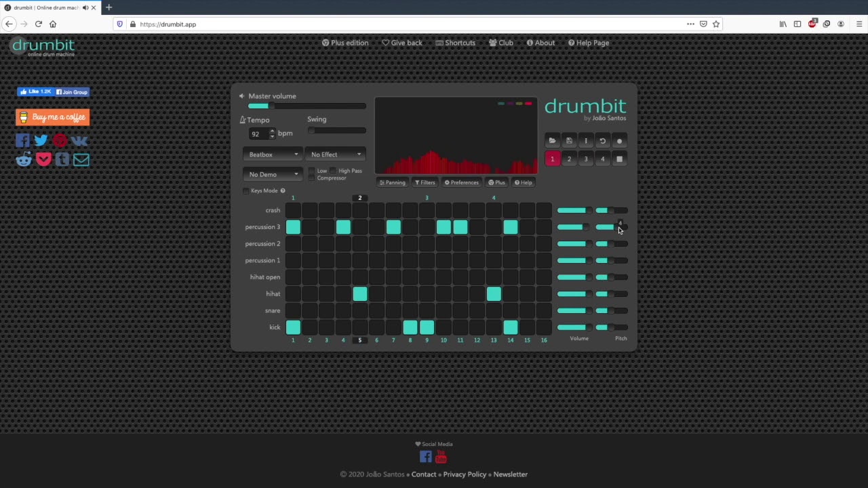Open the page actions ellipsis in address bar
This screenshot has width=868, height=488.
click(x=690, y=24)
